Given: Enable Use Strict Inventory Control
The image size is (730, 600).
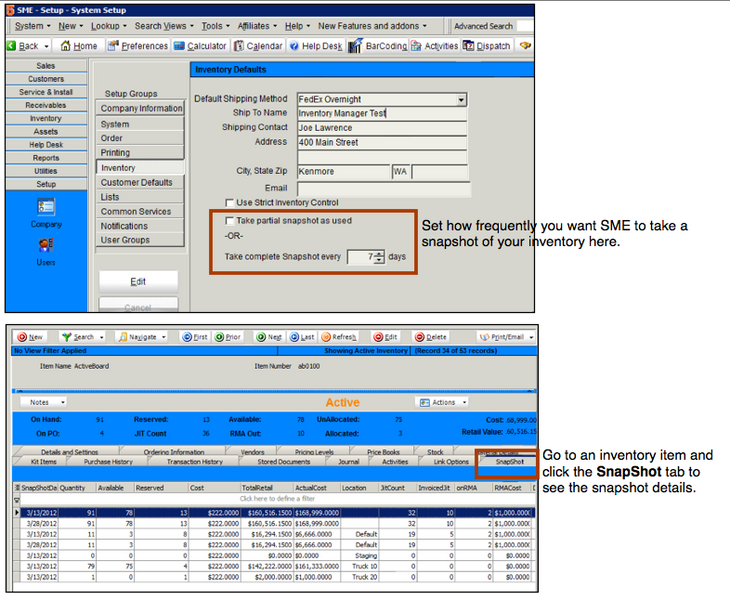Looking at the screenshot, I should click(231, 202).
